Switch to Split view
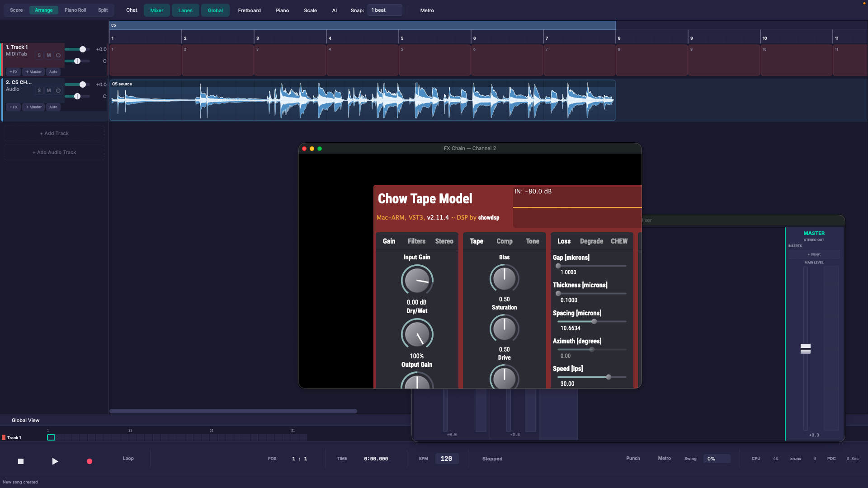868x488 pixels. pyautogui.click(x=103, y=10)
